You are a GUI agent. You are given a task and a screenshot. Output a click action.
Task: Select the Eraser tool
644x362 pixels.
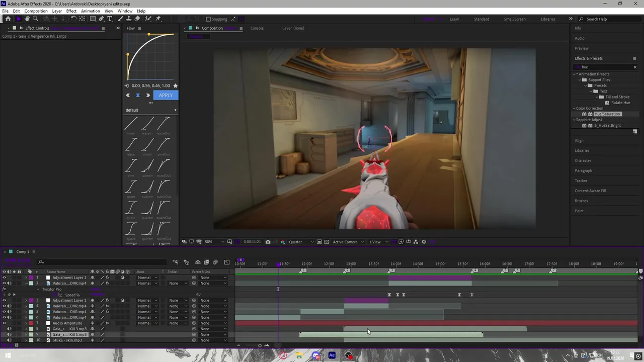pos(137,19)
